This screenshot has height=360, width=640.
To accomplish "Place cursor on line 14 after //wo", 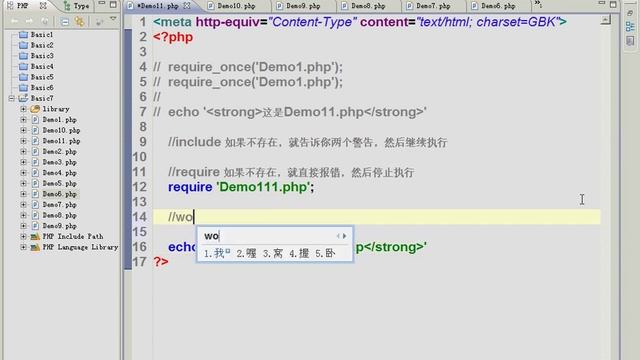I will (194, 217).
